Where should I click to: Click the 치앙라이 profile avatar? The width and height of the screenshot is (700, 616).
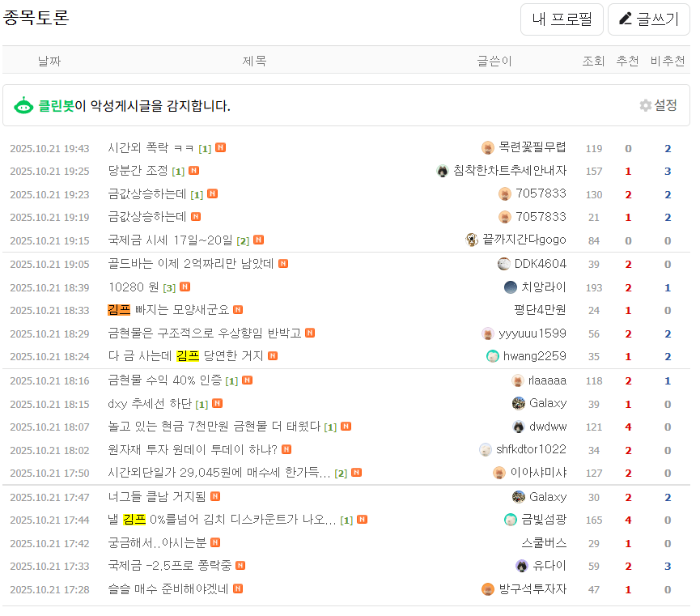point(511,287)
